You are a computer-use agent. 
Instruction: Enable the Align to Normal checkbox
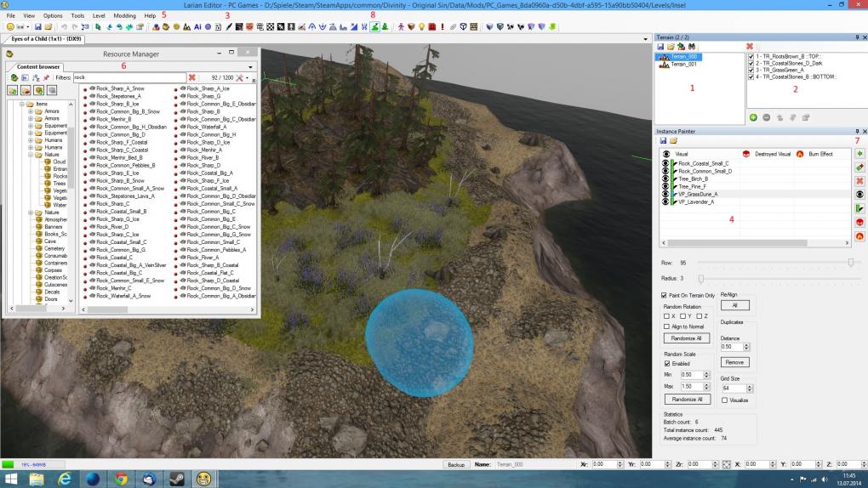(666, 326)
